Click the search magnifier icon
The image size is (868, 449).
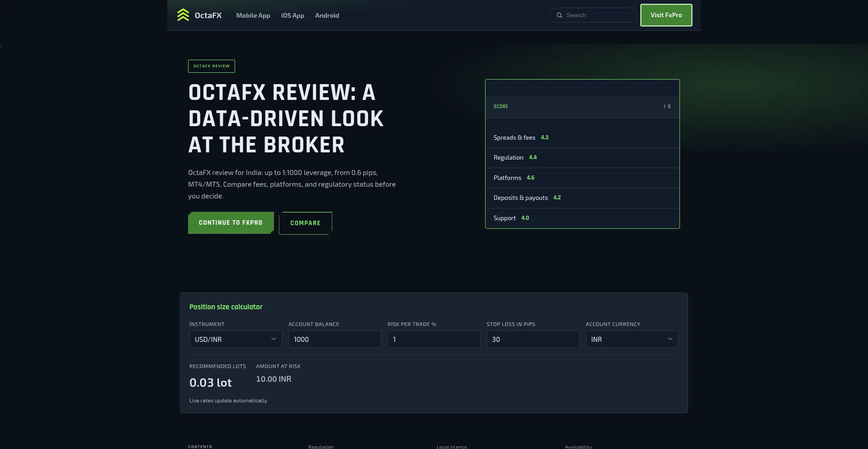(559, 15)
